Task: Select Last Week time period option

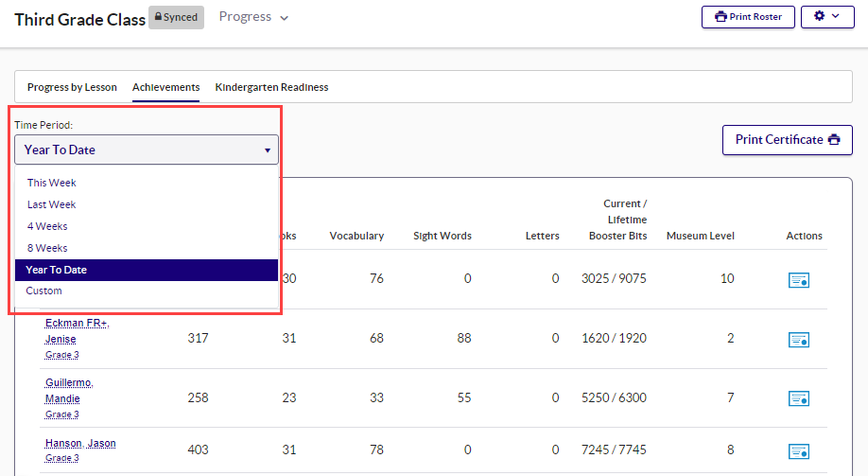Action: click(x=52, y=204)
